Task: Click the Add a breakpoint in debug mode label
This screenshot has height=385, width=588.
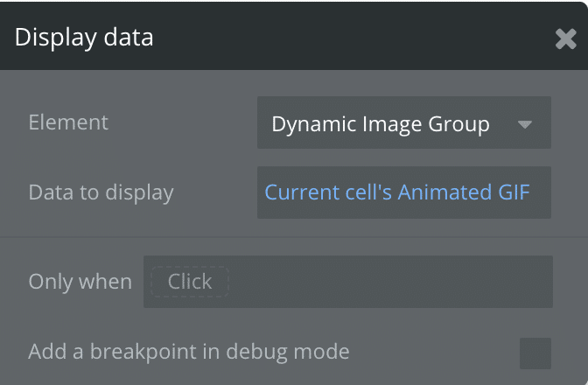Action: click(189, 352)
